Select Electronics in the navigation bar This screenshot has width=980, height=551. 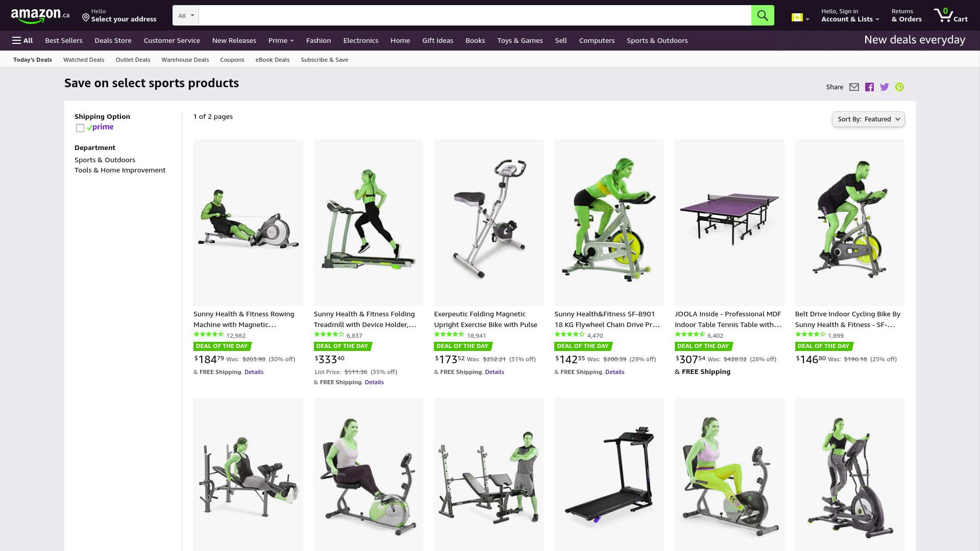tap(360, 40)
